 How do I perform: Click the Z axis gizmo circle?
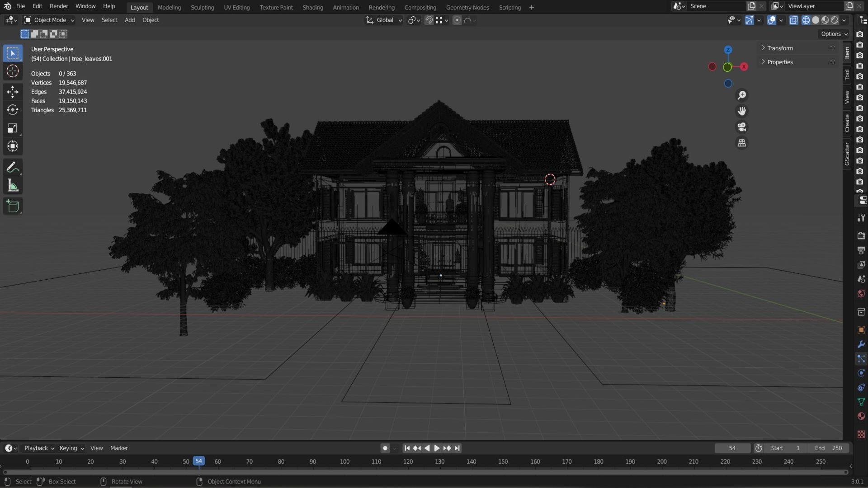(x=728, y=50)
